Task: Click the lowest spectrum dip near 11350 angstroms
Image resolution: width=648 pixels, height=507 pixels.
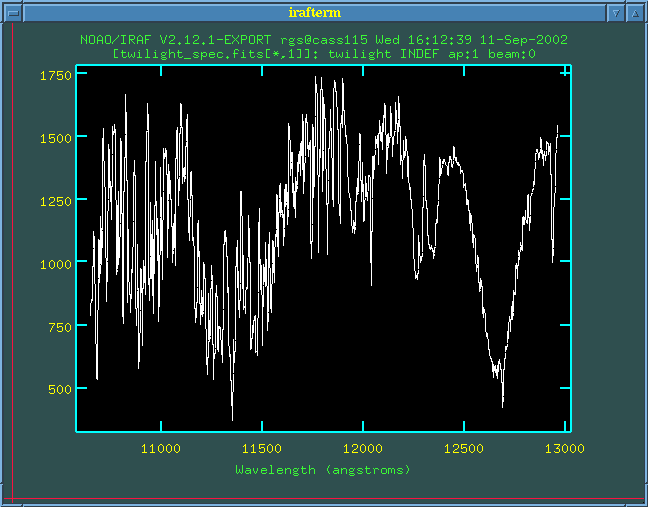Action: [x=232, y=418]
